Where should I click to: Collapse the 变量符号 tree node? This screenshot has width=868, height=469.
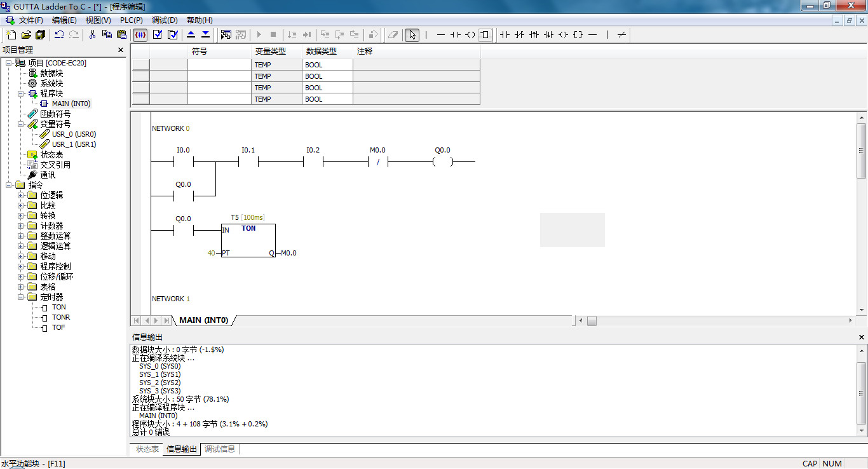tap(21, 124)
